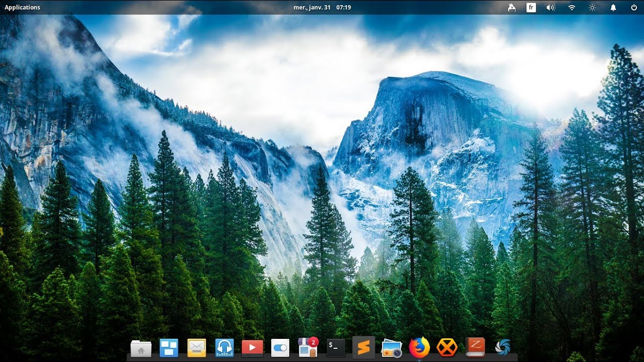Open System Settings switch icon in dock
This screenshot has width=644, height=362.
[x=280, y=347]
